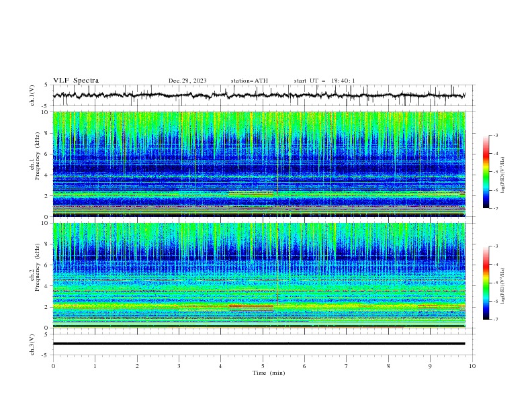Click inside the ch.2 spectrogram panel
This screenshot has height=411, width=532.
(259, 275)
